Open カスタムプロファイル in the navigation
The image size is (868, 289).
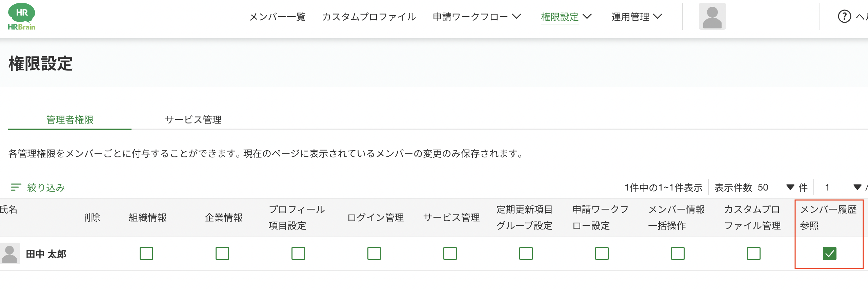coord(369,17)
